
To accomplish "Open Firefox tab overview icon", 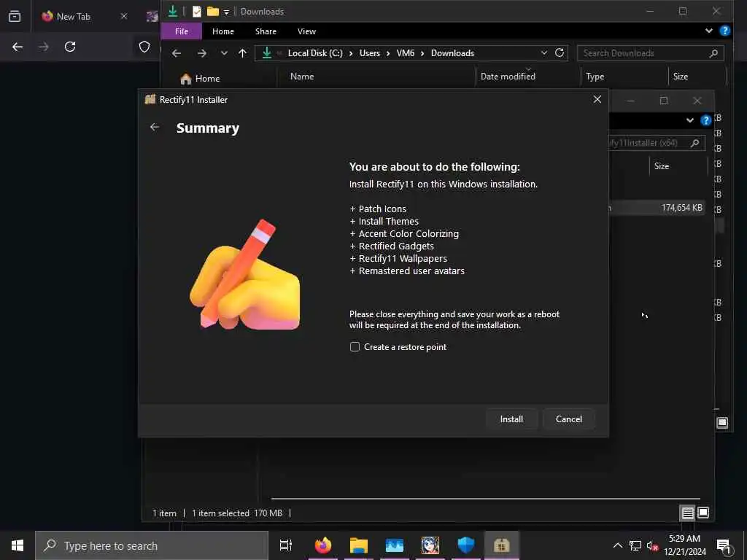I will [x=15, y=16].
